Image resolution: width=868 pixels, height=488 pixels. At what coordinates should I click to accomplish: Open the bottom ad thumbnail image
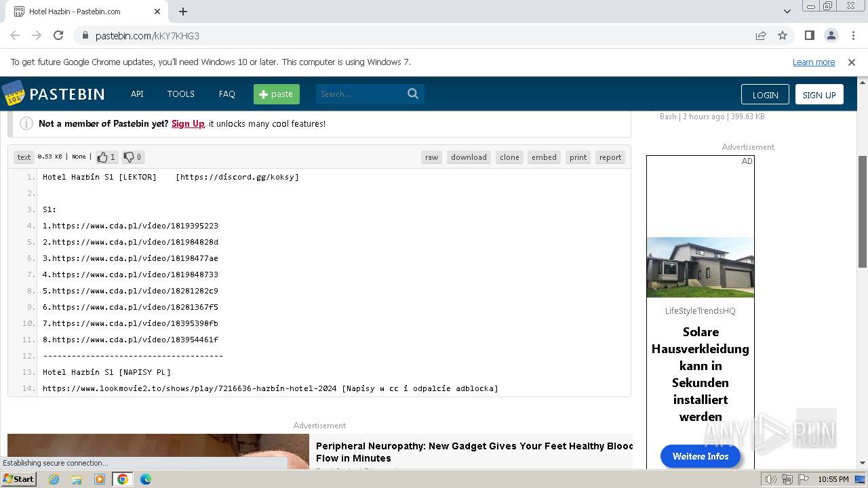(x=158, y=451)
